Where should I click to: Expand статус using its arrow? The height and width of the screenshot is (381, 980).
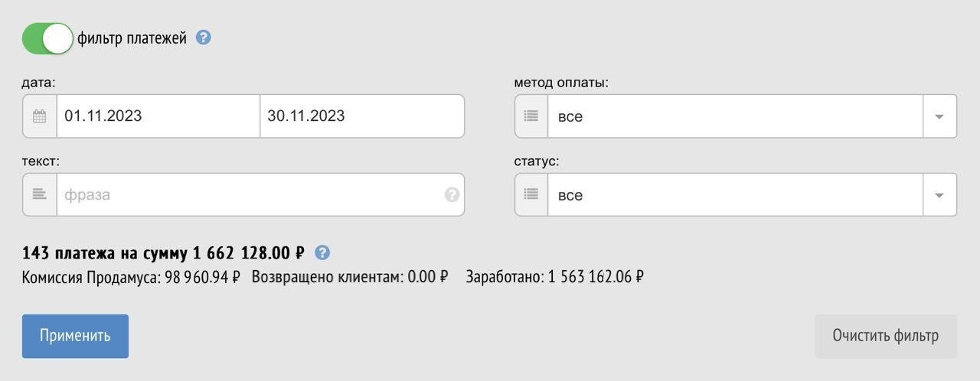[939, 195]
